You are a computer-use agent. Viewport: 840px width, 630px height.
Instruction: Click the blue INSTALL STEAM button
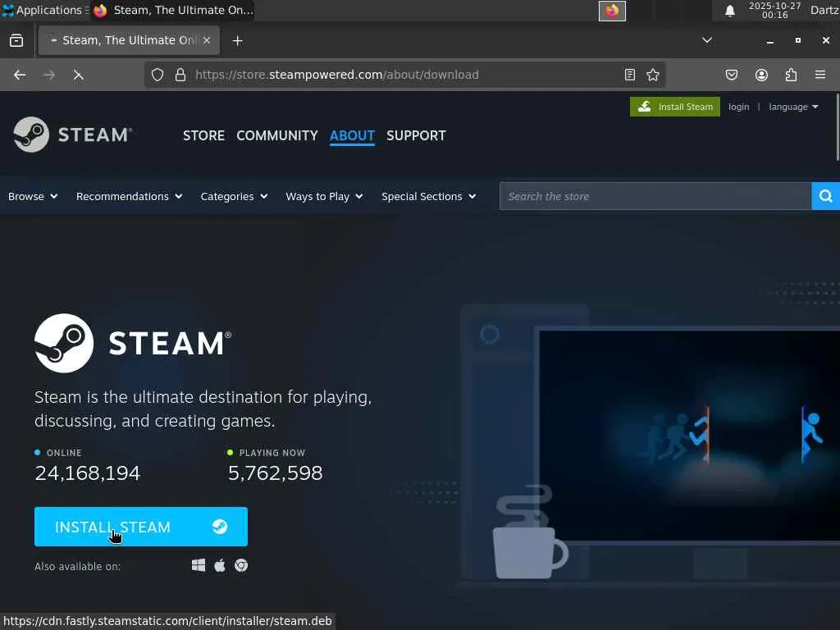tap(141, 527)
